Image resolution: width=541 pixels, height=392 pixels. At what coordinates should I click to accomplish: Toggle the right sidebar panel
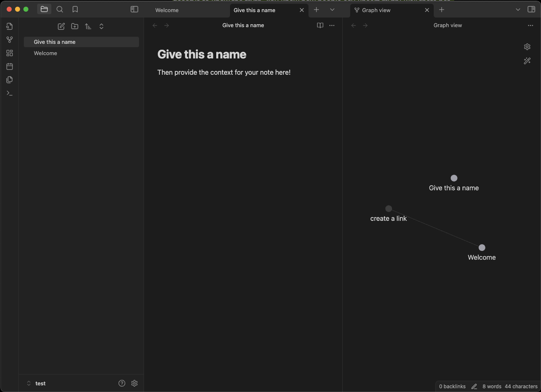[531, 9]
